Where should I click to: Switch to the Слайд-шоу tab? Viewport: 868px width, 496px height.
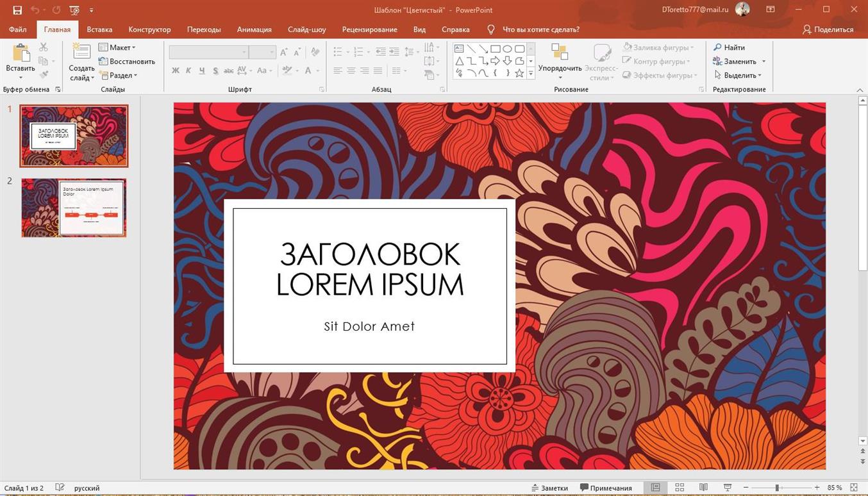coord(307,29)
